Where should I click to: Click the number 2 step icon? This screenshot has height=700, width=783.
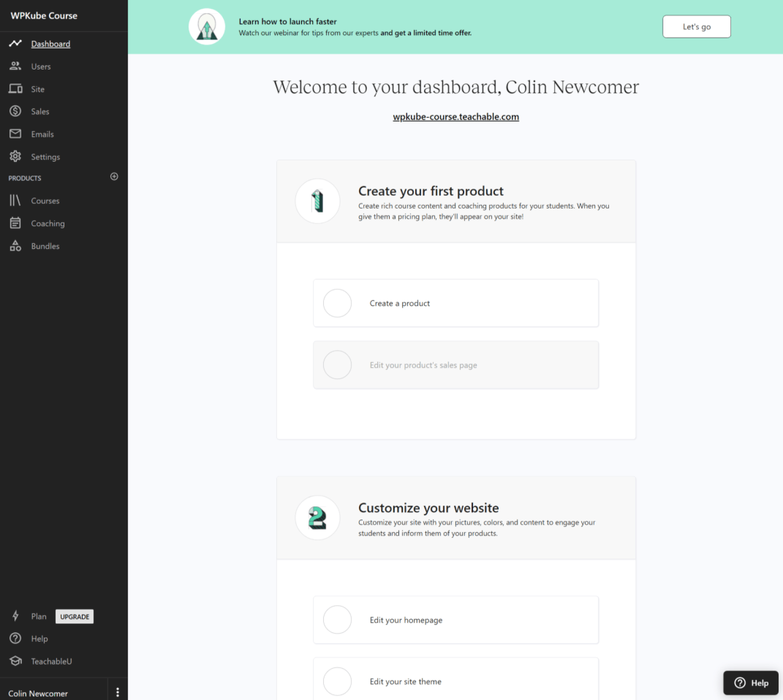pyautogui.click(x=318, y=518)
